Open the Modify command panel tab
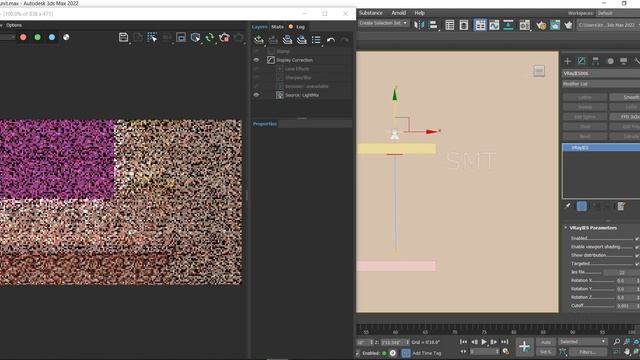The image size is (640, 360). [x=582, y=61]
